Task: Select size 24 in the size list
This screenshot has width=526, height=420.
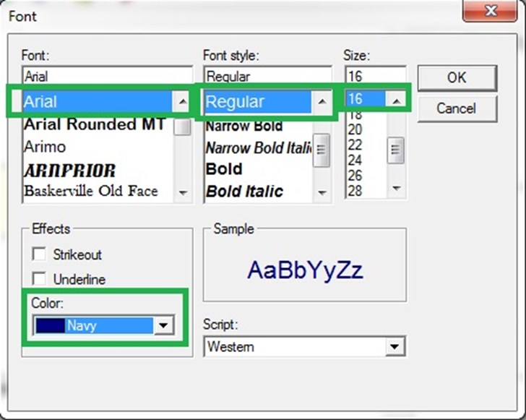Action: [355, 160]
